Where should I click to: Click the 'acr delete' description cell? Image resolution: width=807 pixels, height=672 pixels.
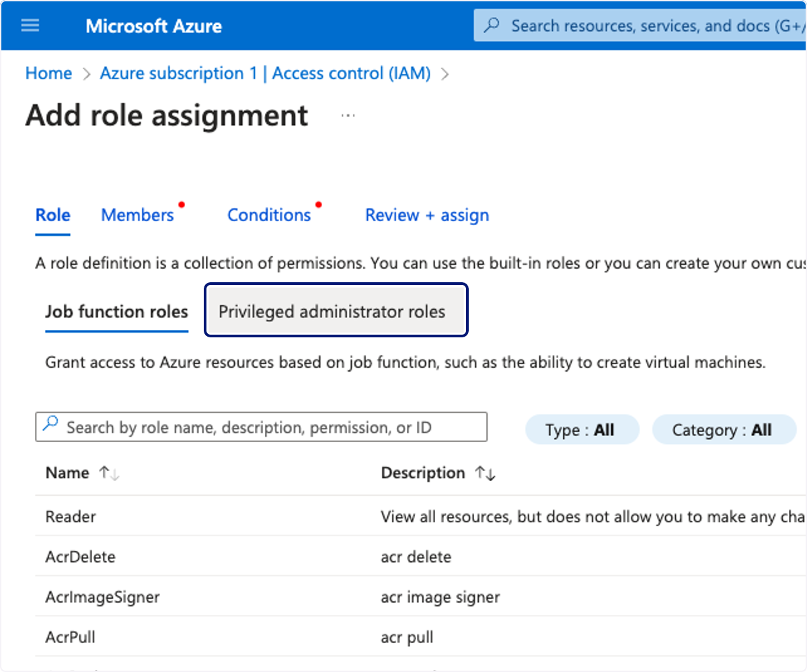416,557
